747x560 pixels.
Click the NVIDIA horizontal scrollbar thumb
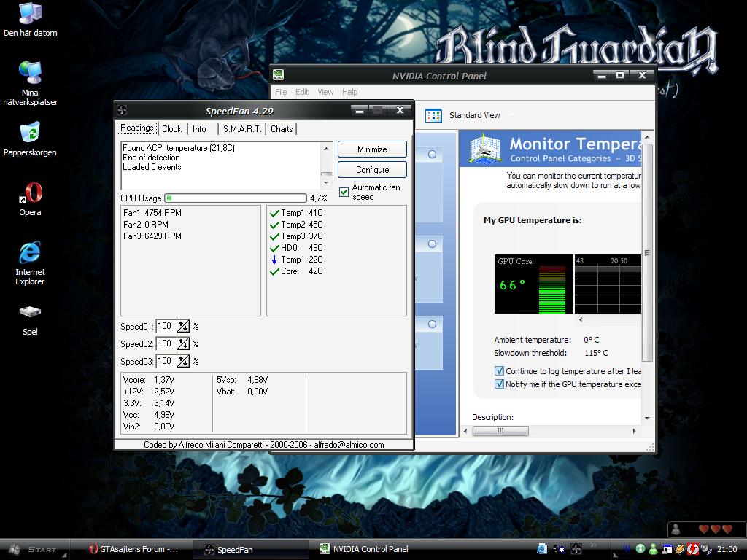tap(500, 431)
